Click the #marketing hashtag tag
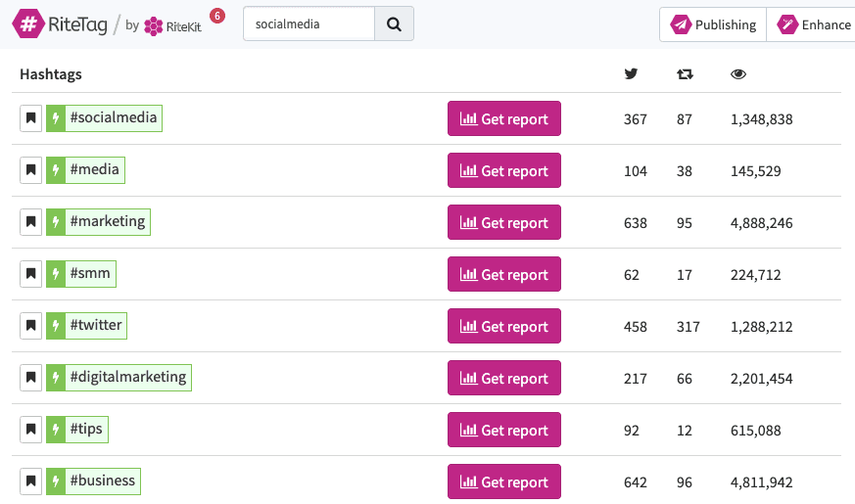 108,222
